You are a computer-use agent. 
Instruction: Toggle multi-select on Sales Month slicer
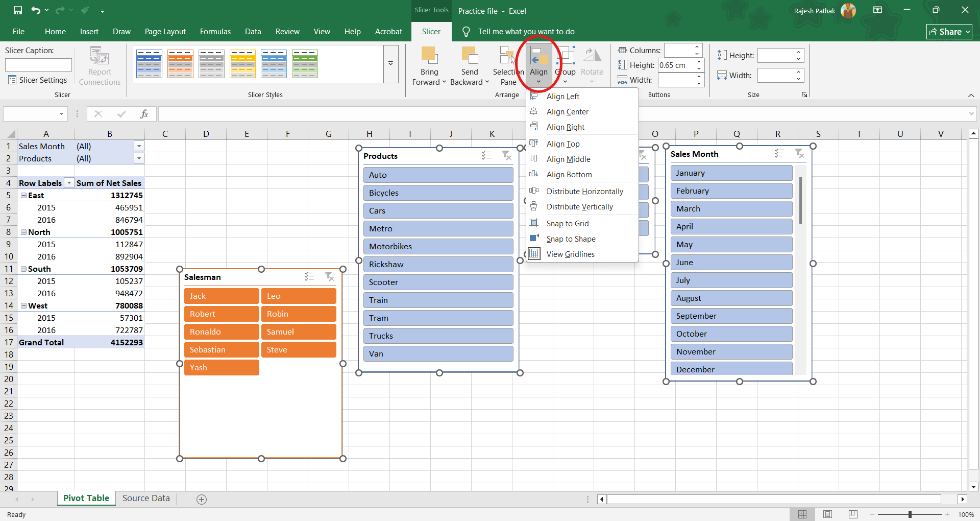[x=779, y=154]
